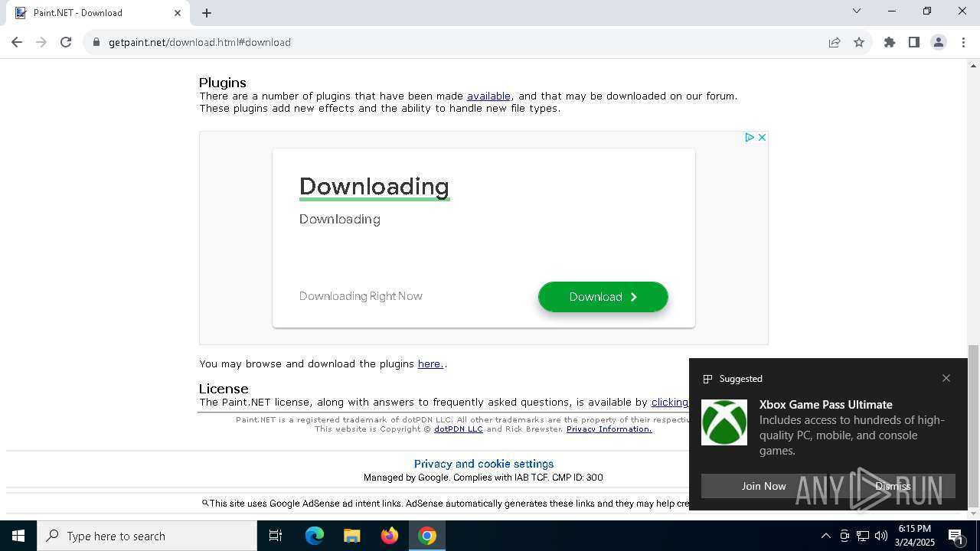Dismiss the Xbox Game Pass notification
Screen dimensions: 980x551
click(x=893, y=486)
